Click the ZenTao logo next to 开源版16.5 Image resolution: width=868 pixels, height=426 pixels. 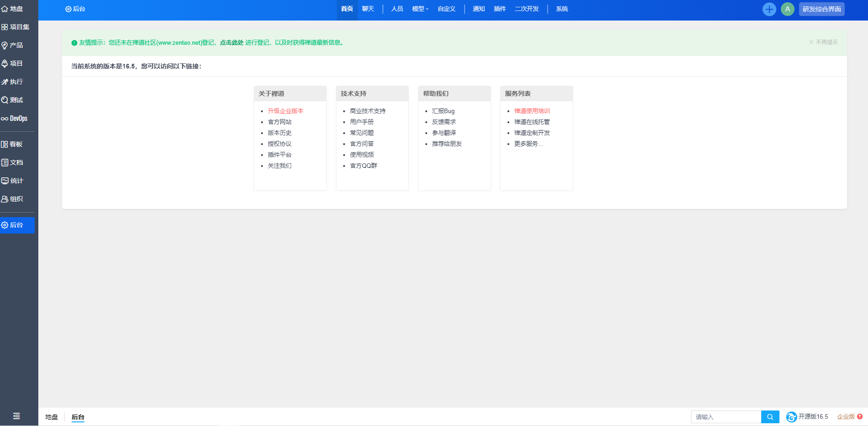click(791, 417)
